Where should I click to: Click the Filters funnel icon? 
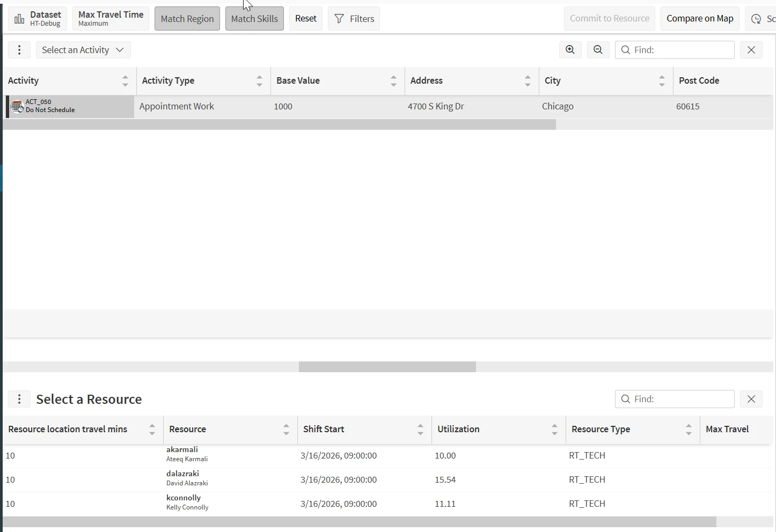339,19
